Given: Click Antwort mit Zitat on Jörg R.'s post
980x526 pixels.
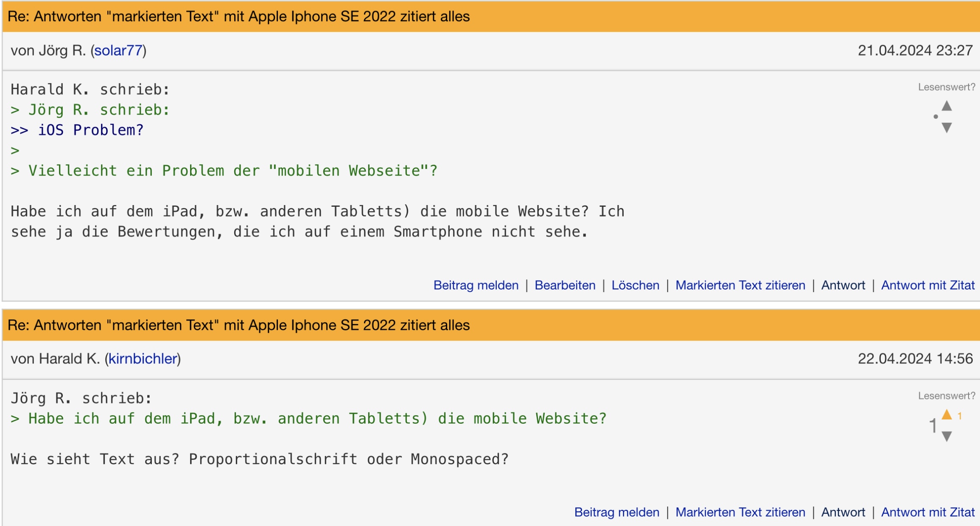Looking at the screenshot, I should [928, 285].
